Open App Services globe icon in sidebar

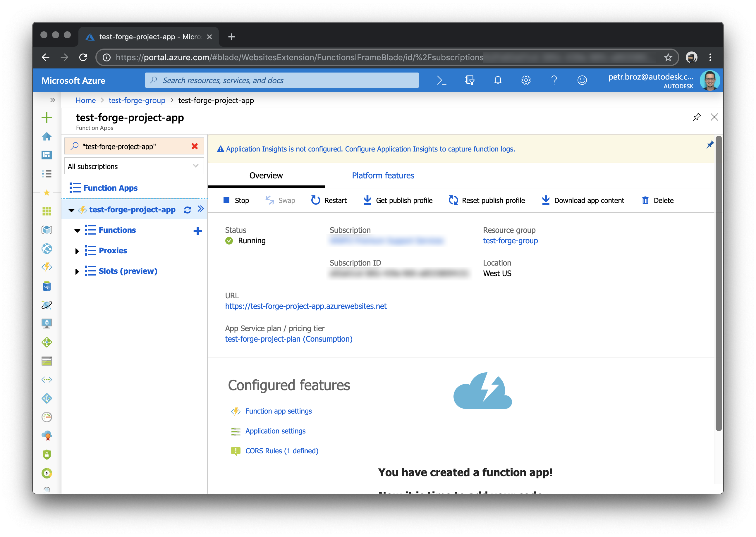[x=47, y=249]
